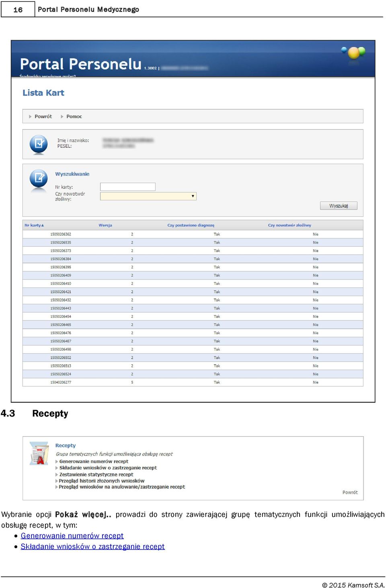Follow the blue Generowanie numerów recept hyperlink
The height and width of the screenshot is (588, 386).
[x=72, y=536]
